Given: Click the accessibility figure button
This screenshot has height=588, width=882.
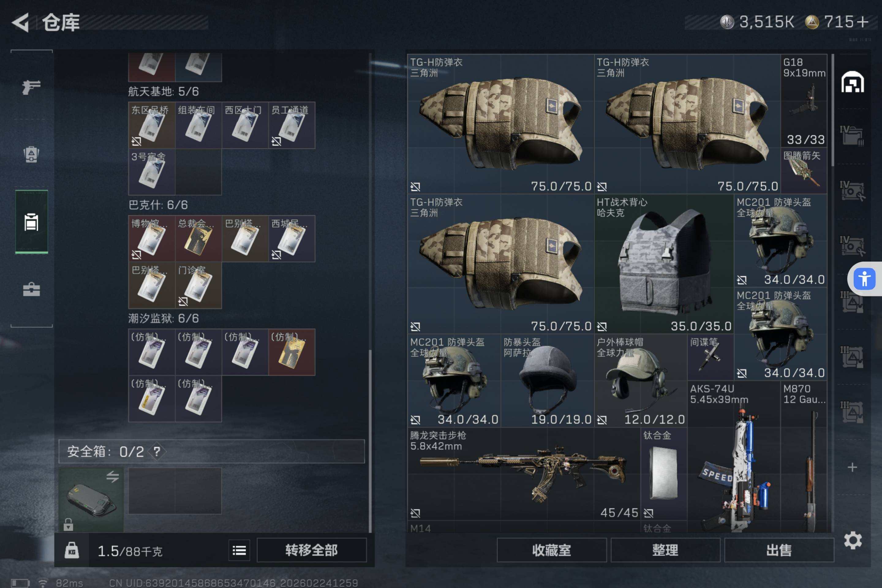Looking at the screenshot, I should (864, 279).
